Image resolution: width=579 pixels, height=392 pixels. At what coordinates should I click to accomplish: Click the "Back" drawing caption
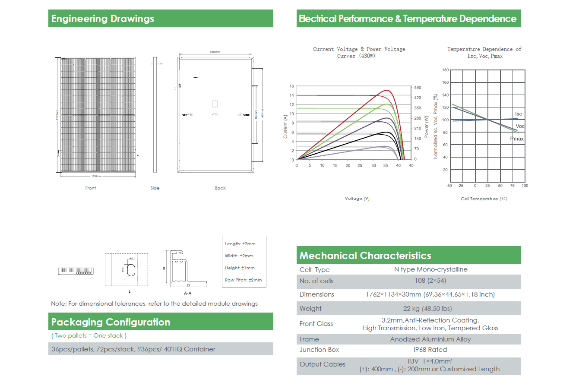coord(220,188)
